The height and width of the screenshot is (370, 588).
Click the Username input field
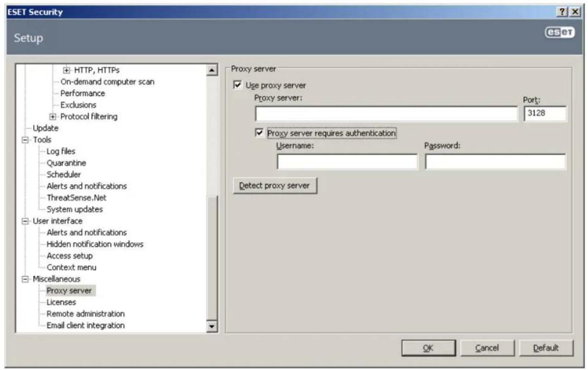(x=347, y=162)
